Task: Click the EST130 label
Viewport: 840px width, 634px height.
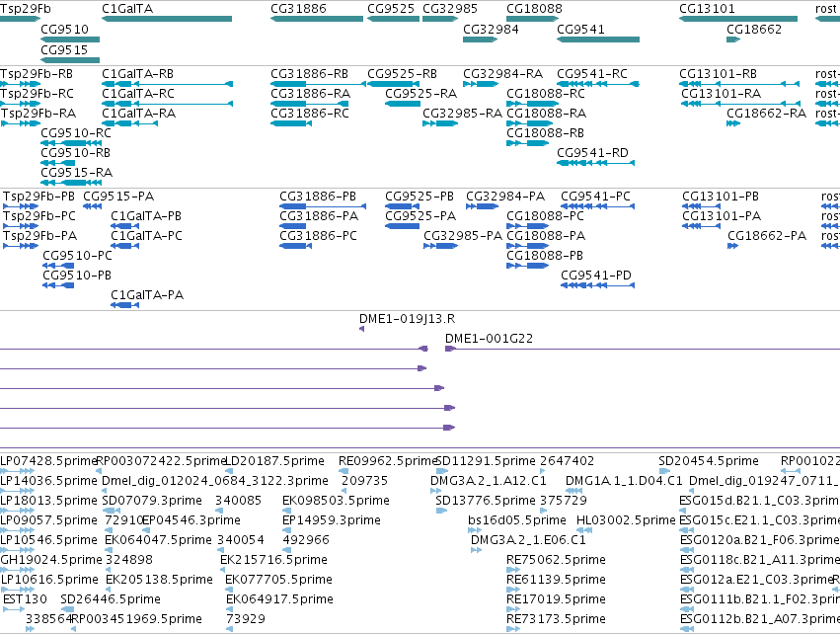Action: click(x=26, y=599)
